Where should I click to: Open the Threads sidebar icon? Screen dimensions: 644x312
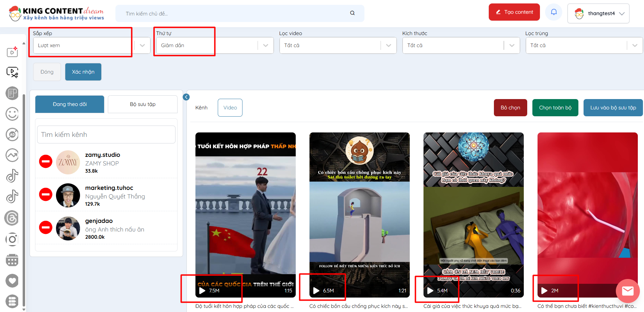tap(12, 218)
